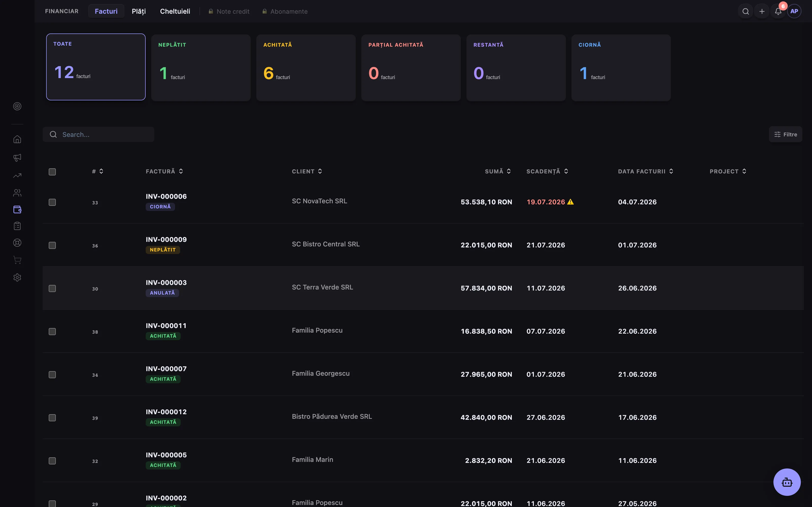812x507 pixels.
Task: Open the shopping cart icon in sidebar
Action: 17,260
